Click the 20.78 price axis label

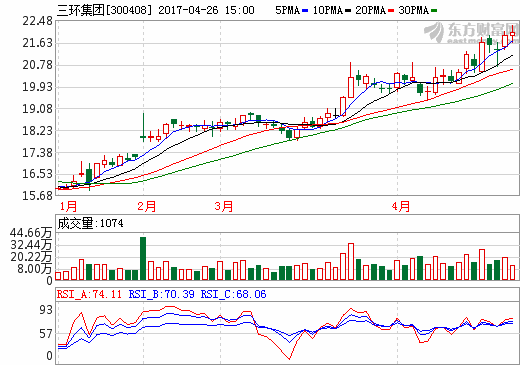(37, 65)
